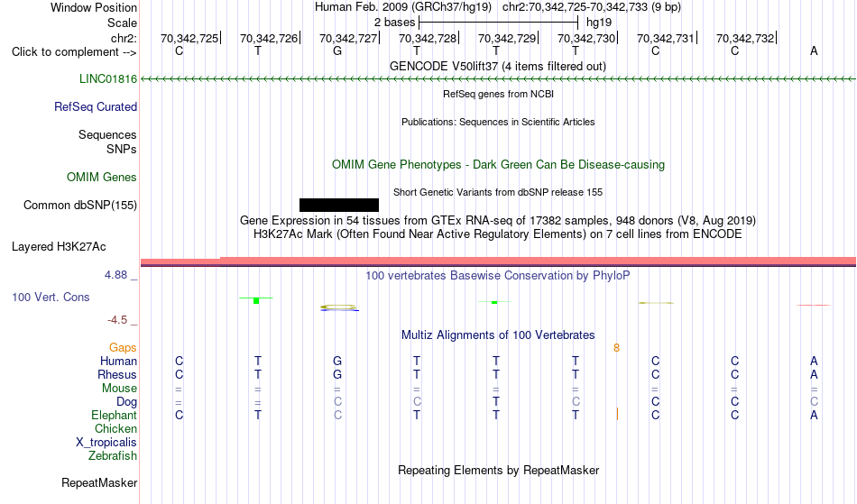The image size is (857, 504).
Task: Click the Elephant alignment row label
Action: coord(115,415)
